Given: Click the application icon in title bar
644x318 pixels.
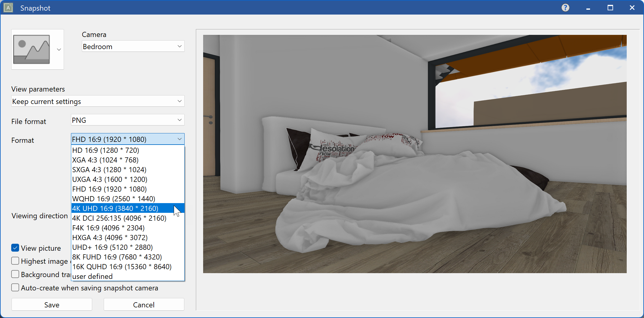Looking at the screenshot, I should [8, 8].
